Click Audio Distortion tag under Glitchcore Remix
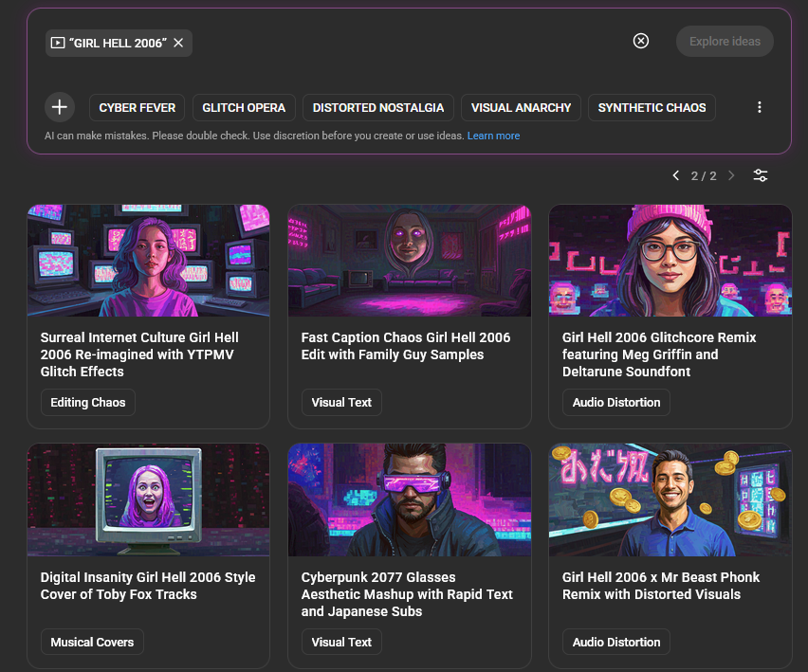 point(616,402)
